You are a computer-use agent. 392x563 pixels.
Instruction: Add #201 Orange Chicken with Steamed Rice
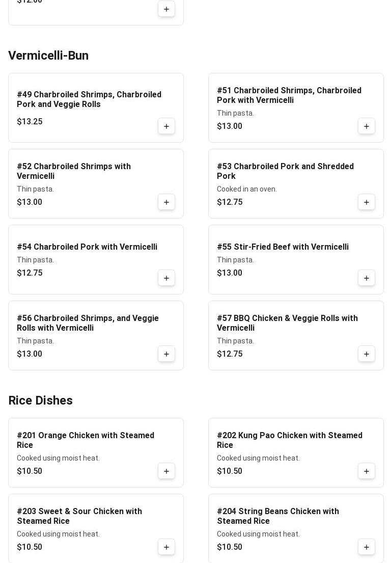166,471
